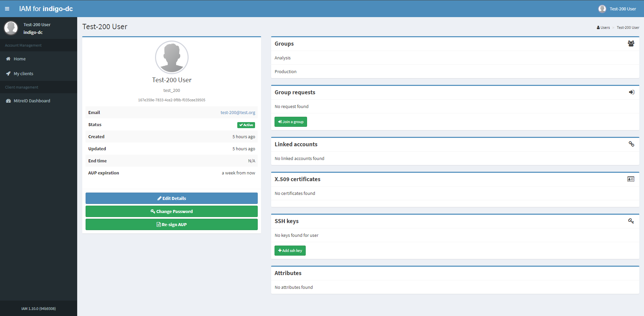
Task: Open the Test-200 User dropdown in header
Action: pyautogui.click(x=623, y=9)
